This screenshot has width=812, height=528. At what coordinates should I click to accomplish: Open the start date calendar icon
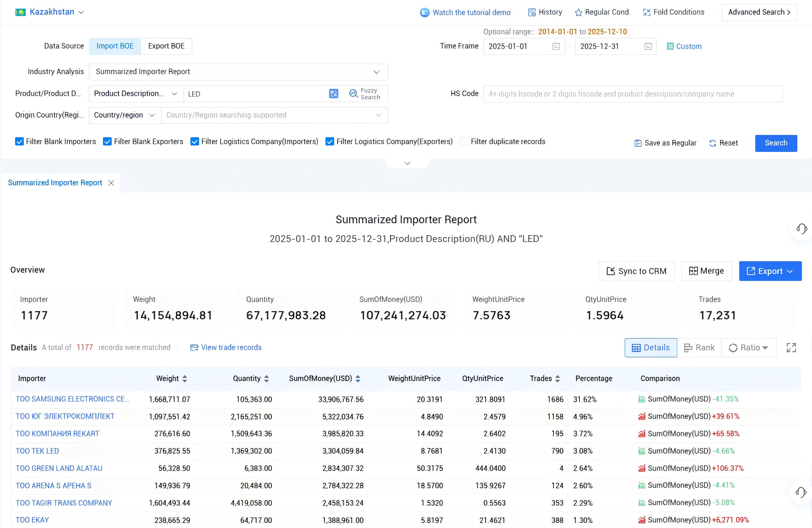point(556,46)
